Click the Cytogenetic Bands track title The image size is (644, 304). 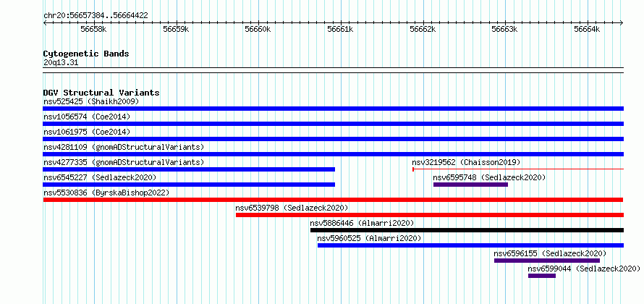click(x=86, y=54)
